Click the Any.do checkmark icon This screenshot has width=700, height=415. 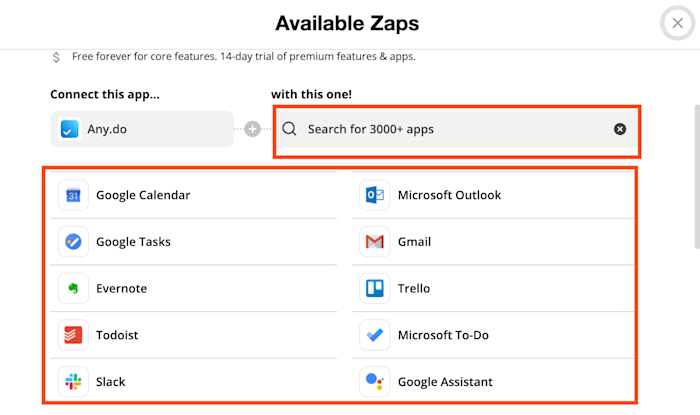tap(69, 129)
